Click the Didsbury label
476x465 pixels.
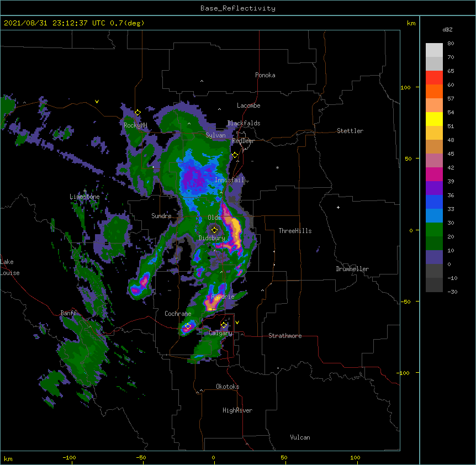212,238
